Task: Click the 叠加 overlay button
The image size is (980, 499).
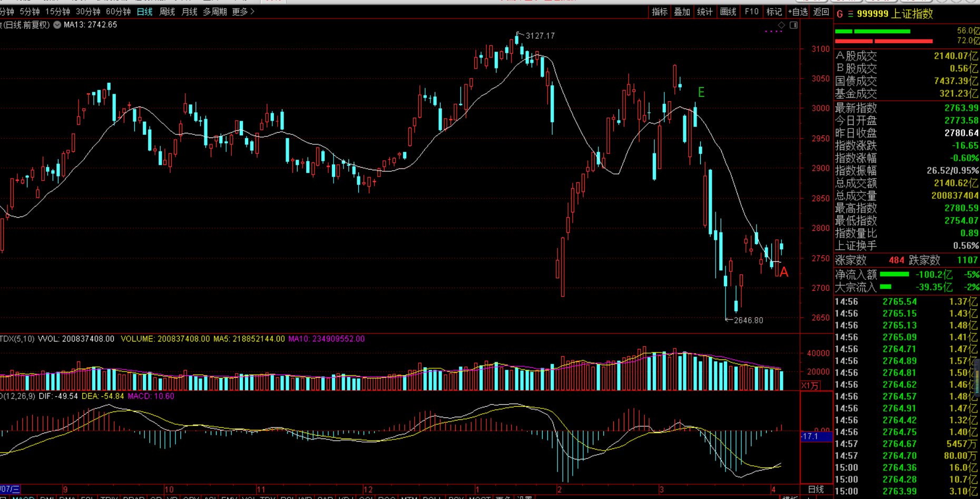Action: (682, 12)
